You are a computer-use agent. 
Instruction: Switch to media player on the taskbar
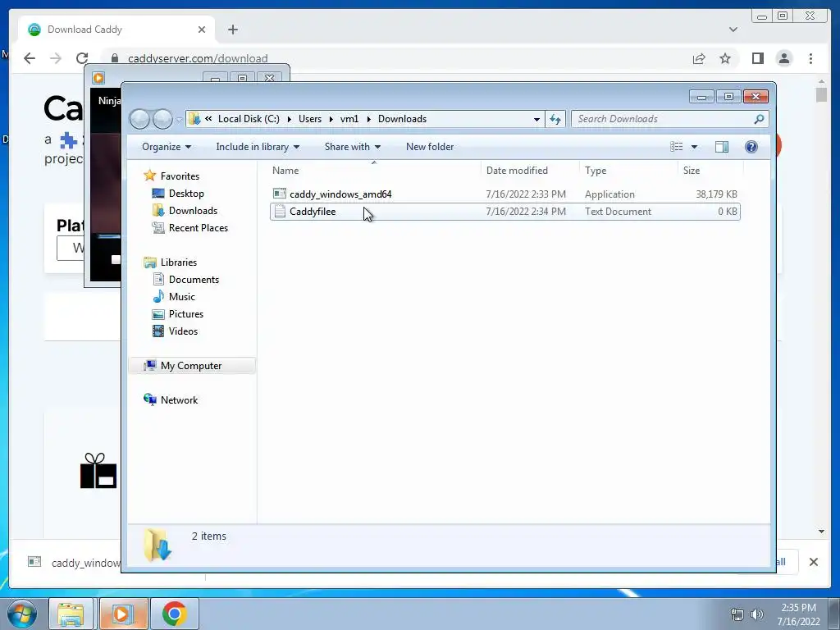123,614
